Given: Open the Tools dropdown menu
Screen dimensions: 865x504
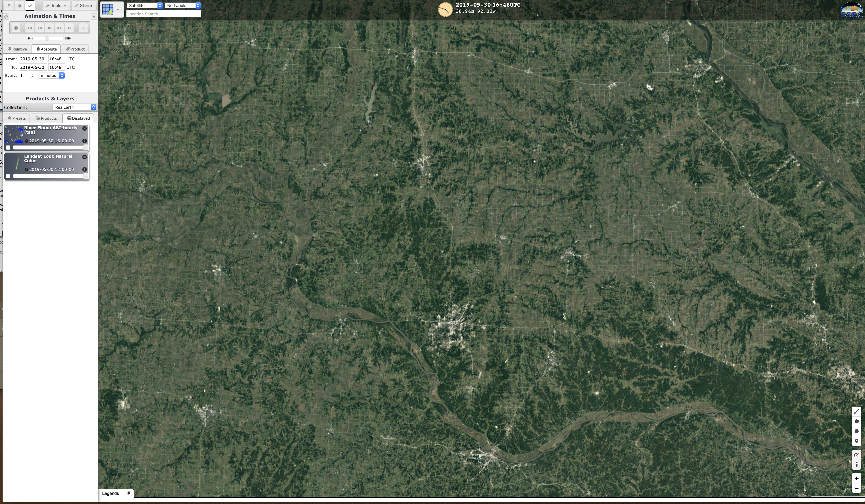Looking at the screenshot, I should pyautogui.click(x=56, y=5).
